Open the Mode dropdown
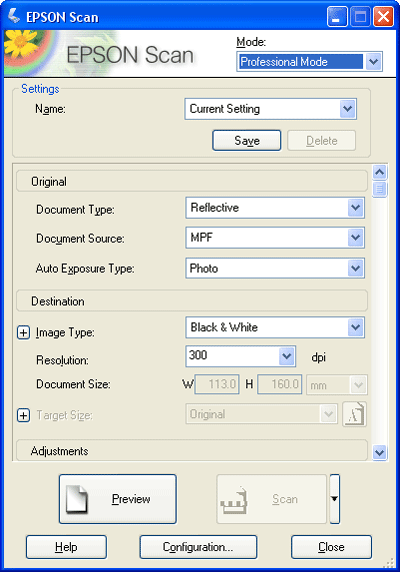 [x=310, y=61]
